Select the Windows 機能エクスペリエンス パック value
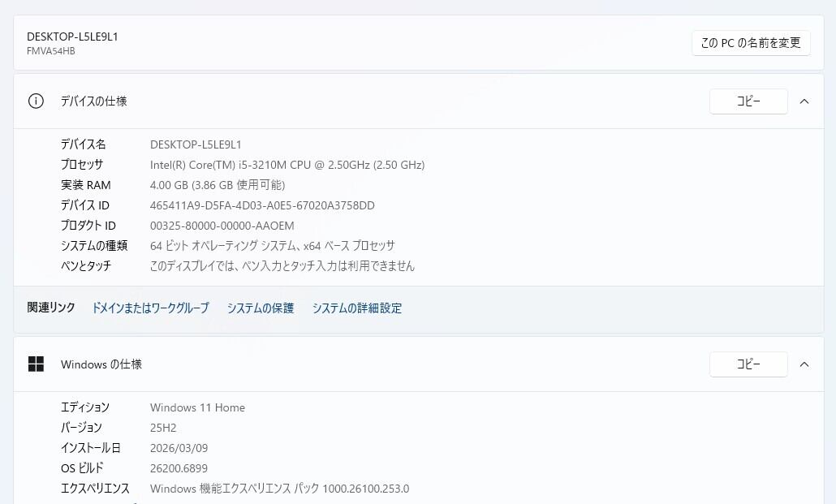This screenshot has width=836, height=504. tap(280, 489)
